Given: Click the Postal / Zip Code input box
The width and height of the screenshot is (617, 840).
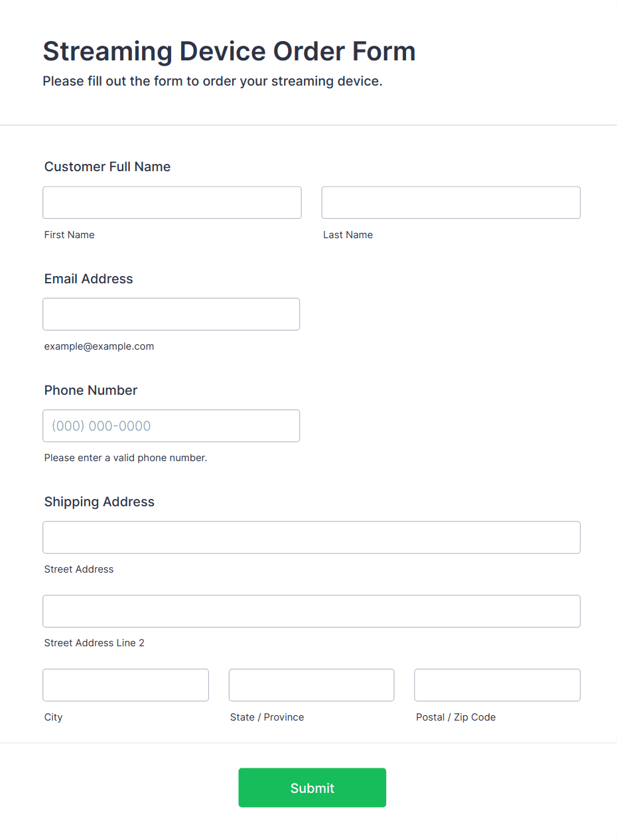Looking at the screenshot, I should pyautogui.click(x=497, y=685).
